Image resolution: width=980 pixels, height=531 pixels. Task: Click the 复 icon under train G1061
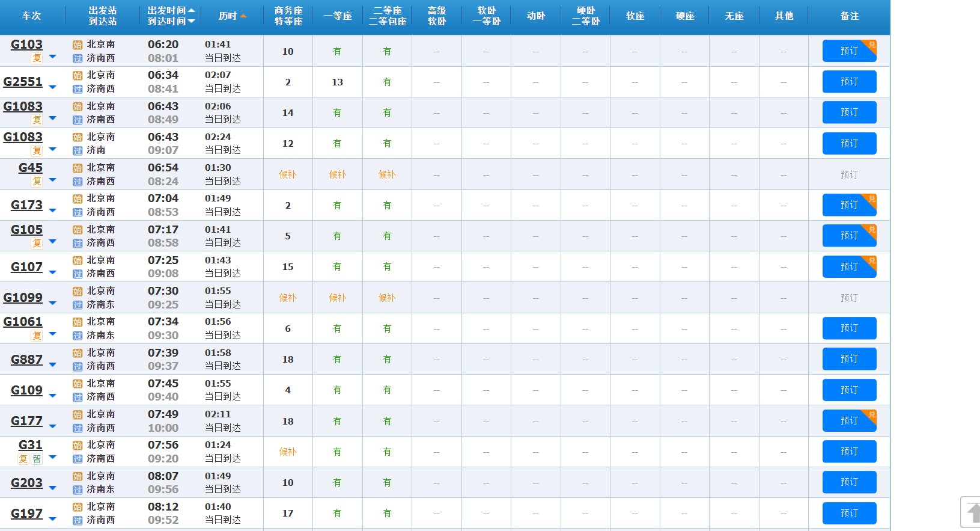37,336
